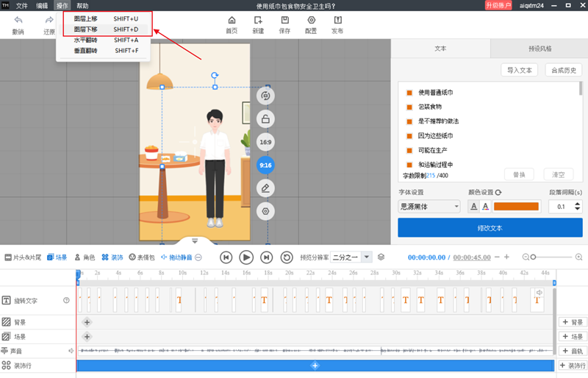Image resolution: width=588 pixels, height=378 pixels.
Task: Click 导入文本 import text button
Action: click(520, 70)
